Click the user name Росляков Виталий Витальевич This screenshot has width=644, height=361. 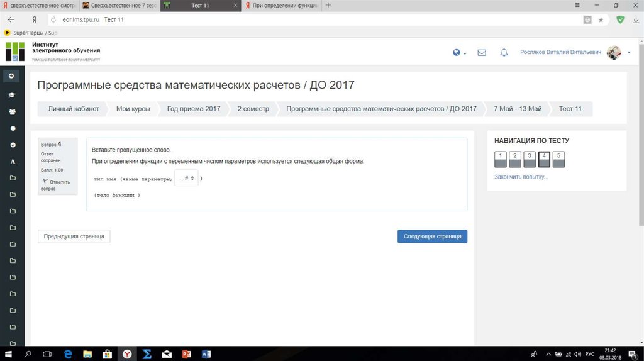tap(560, 53)
